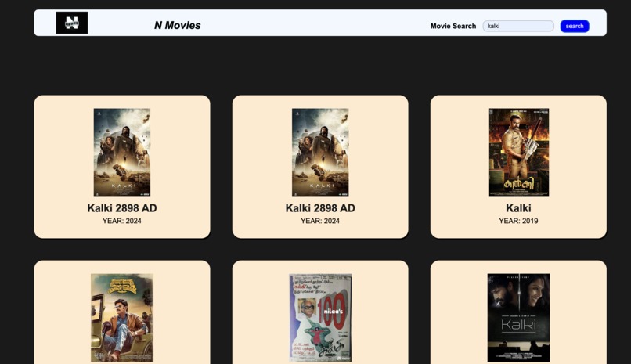This screenshot has height=364, width=631.
Task: Open the nilaa's 100 poster
Action: pos(320,318)
